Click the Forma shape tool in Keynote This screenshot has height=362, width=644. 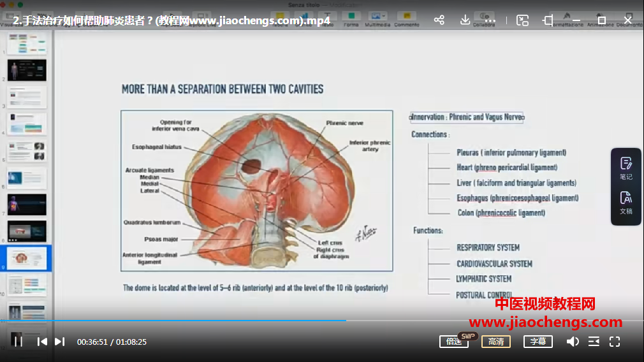click(x=351, y=19)
